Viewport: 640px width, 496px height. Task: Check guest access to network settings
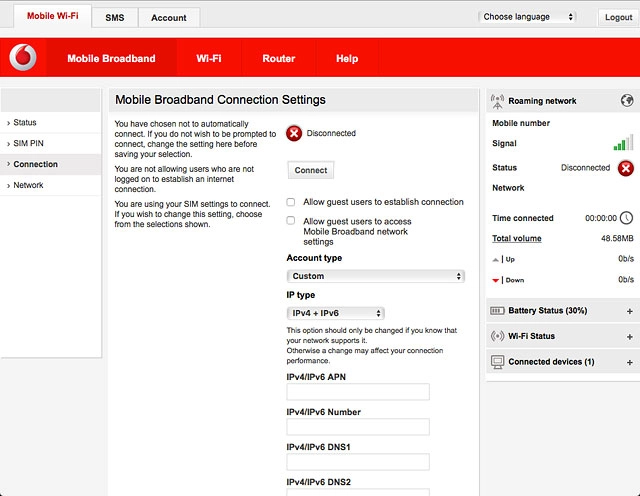291,221
